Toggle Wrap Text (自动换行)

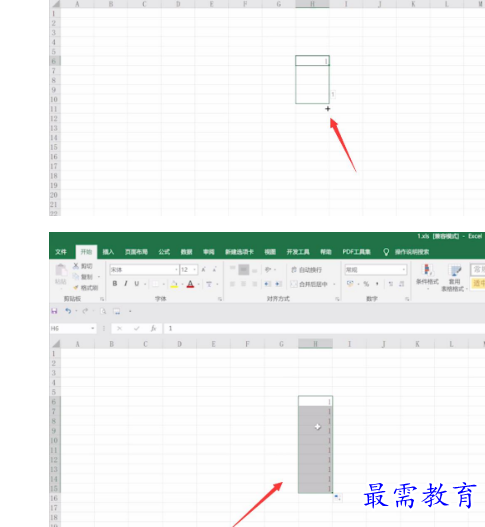coord(306,270)
